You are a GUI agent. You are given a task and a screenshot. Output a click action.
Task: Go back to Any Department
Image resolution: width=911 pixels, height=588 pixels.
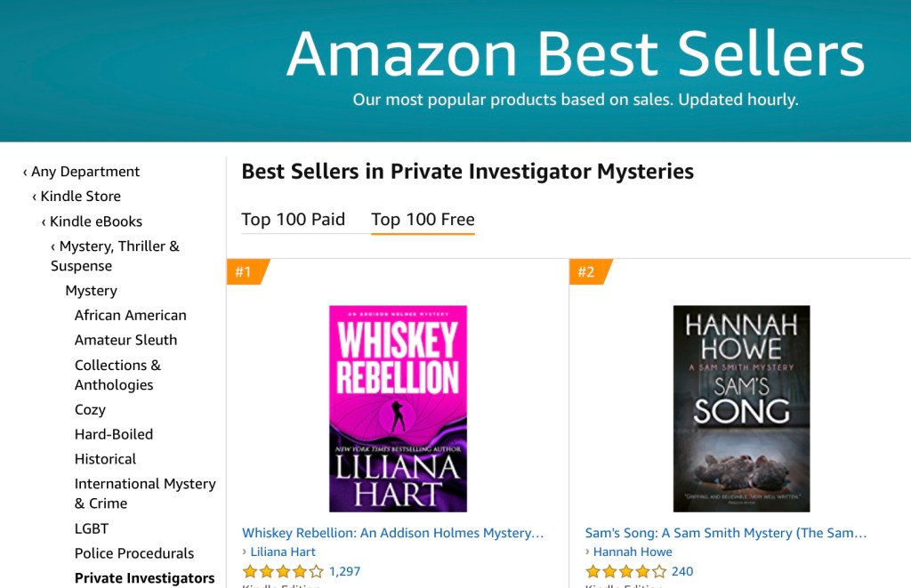[85, 172]
